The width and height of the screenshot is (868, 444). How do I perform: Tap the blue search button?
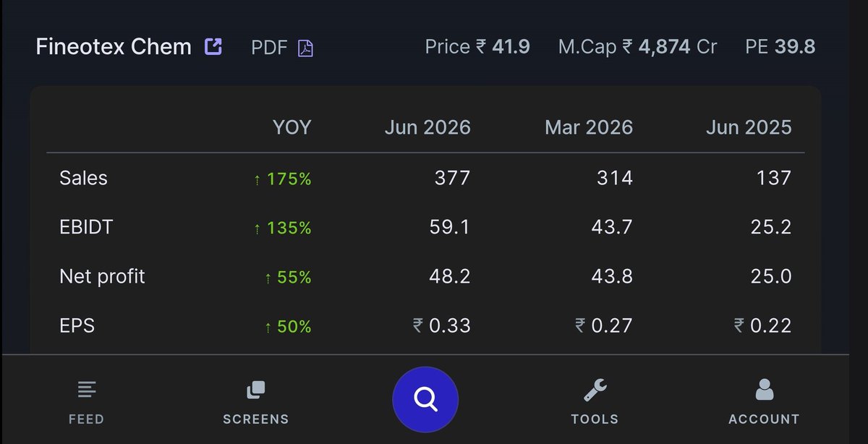425,398
